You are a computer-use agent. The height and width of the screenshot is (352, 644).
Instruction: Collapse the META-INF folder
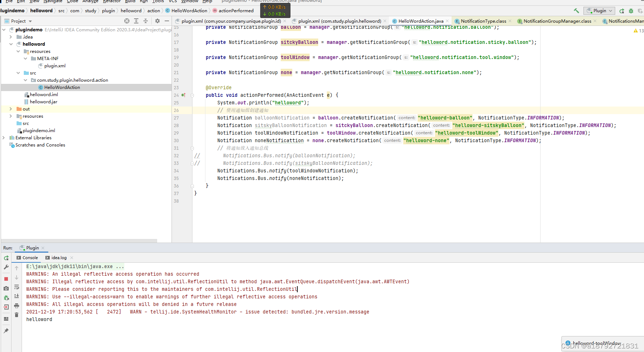(25, 58)
